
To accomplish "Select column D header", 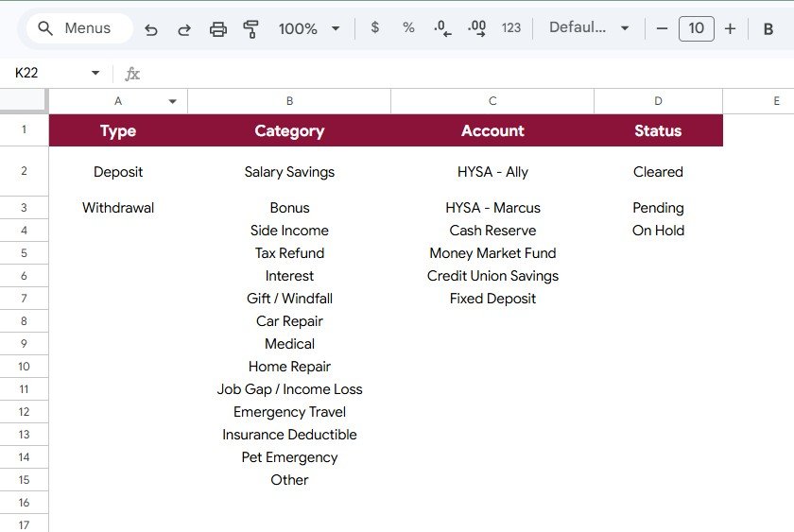I will (x=658, y=101).
